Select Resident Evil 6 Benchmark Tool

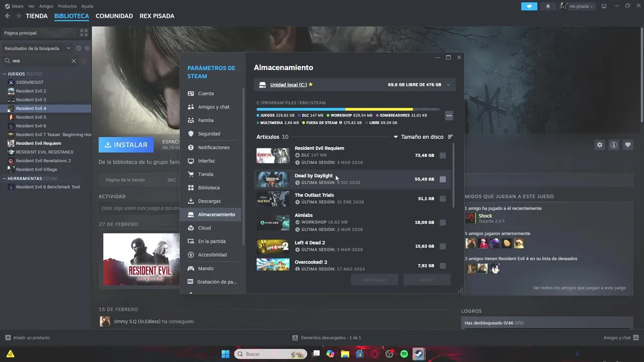point(48,187)
